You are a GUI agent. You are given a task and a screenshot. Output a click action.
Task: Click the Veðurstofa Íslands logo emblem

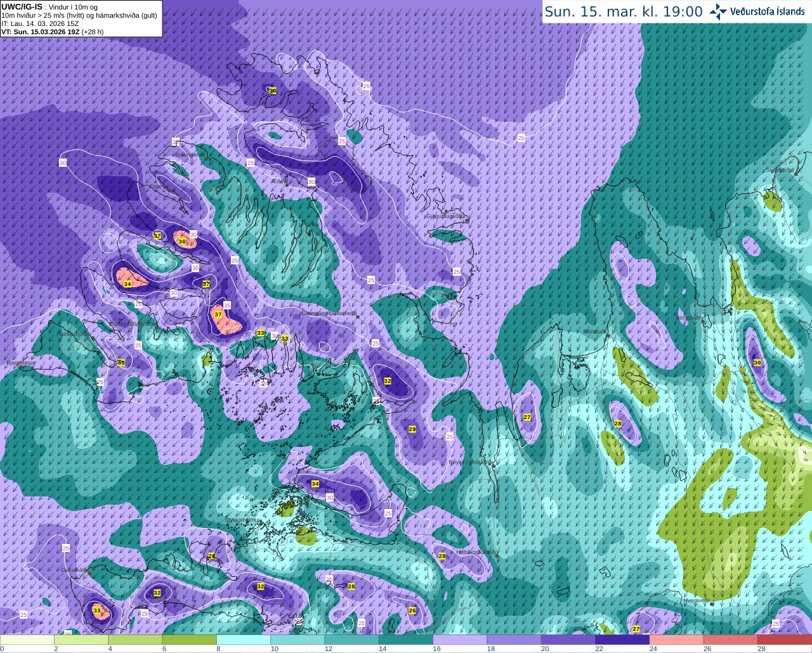[x=718, y=11]
